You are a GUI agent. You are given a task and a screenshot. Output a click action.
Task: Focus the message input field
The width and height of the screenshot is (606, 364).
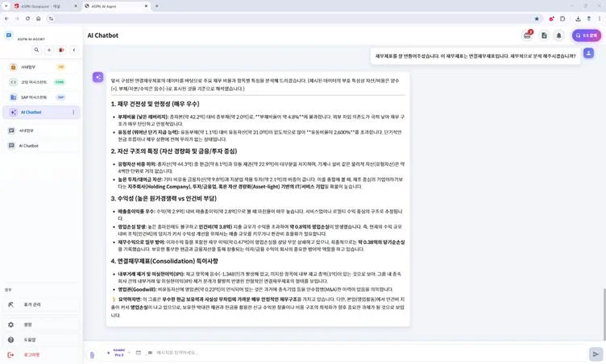tap(369, 353)
